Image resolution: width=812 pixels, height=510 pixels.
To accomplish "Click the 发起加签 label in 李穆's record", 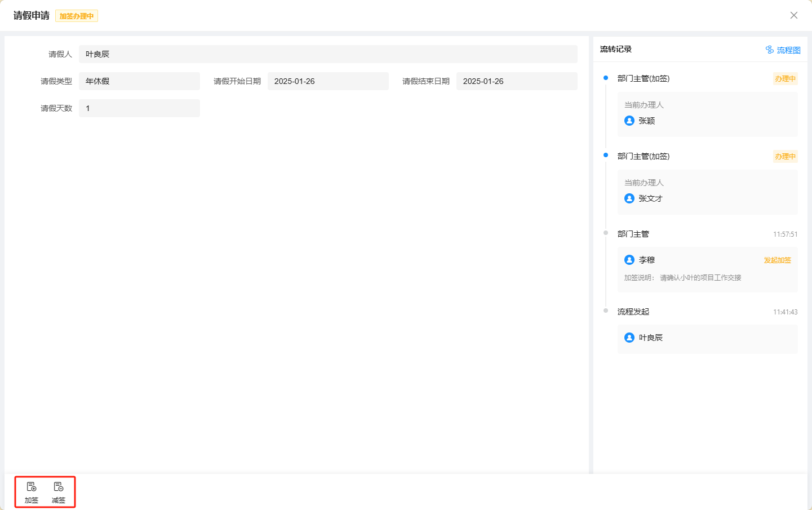I will pyautogui.click(x=777, y=260).
